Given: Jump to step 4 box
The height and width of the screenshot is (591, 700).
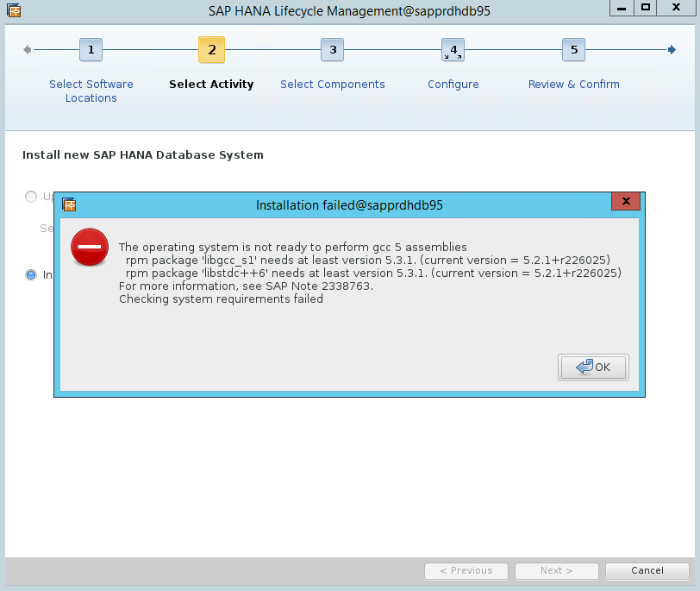Looking at the screenshot, I should click(453, 49).
